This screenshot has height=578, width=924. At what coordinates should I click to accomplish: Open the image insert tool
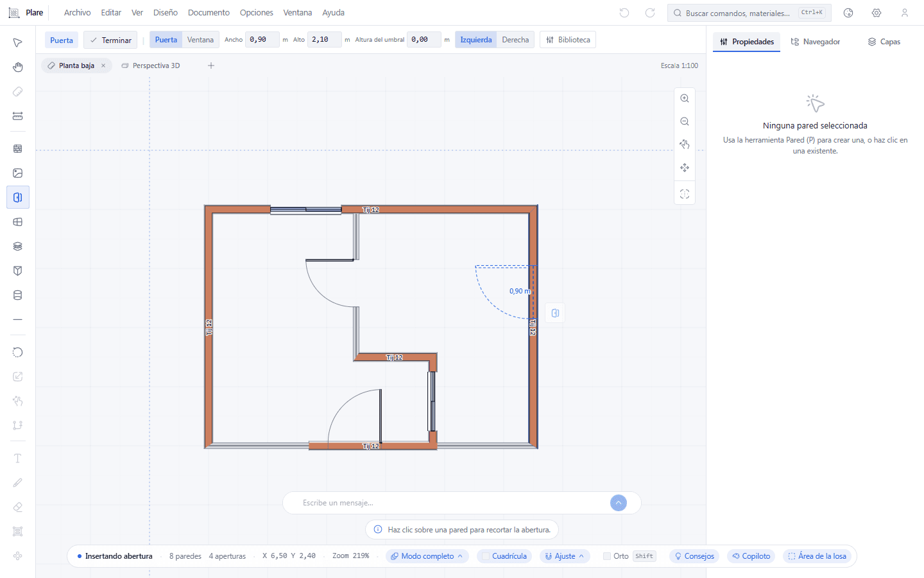click(x=18, y=173)
